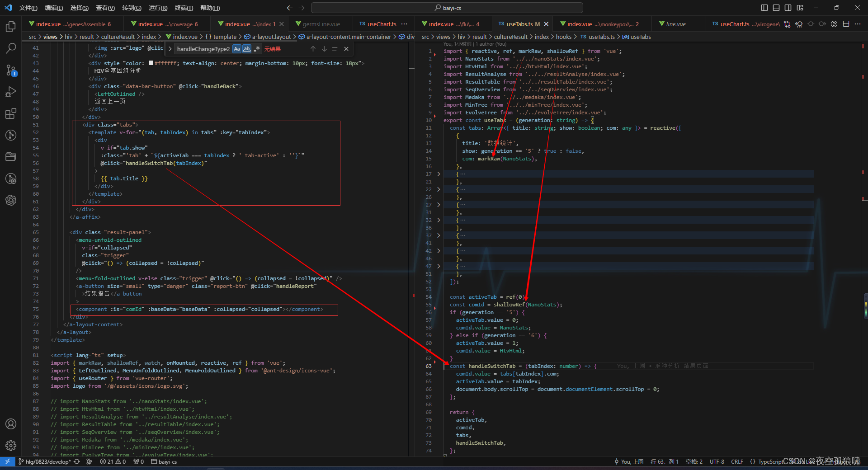Open the Source Control view
This screenshot has height=470, width=868.
[x=11, y=70]
